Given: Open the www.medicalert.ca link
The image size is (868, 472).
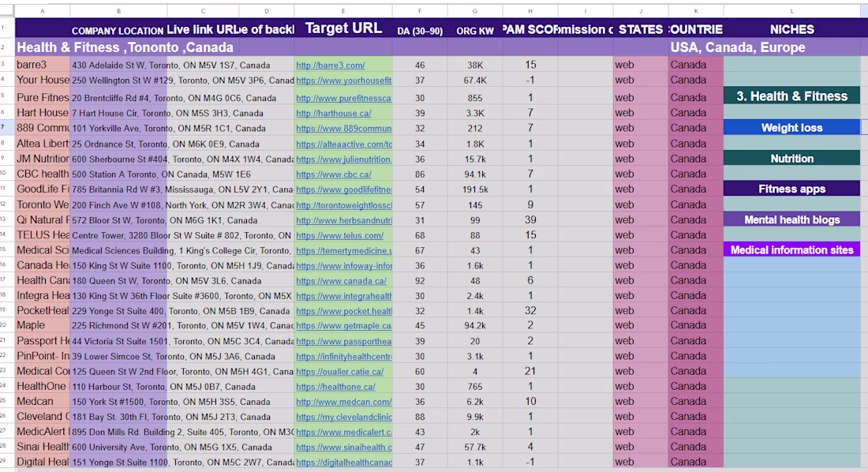Looking at the screenshot, I should pyautogui.click(x=344, y=432).
